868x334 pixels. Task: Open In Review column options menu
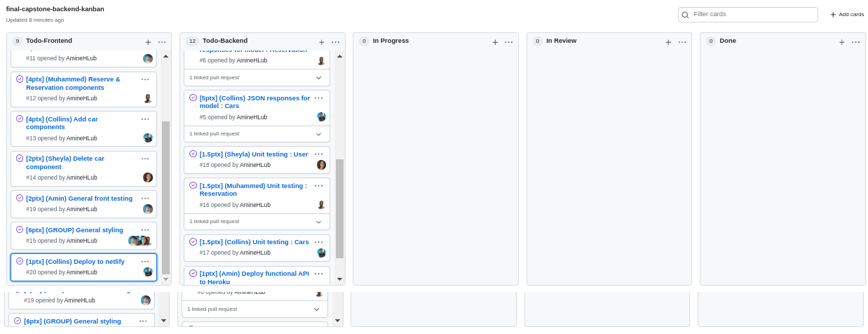682,42
